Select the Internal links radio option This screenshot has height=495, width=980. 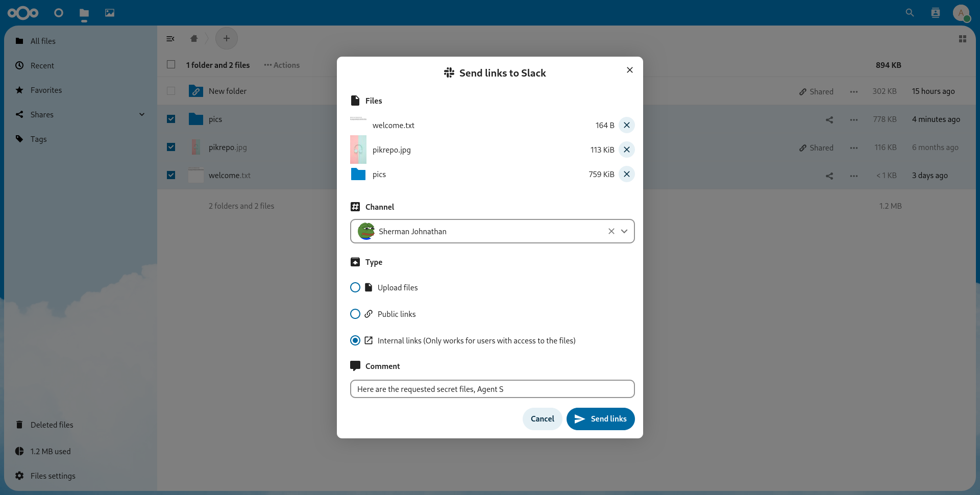[355, 340]
